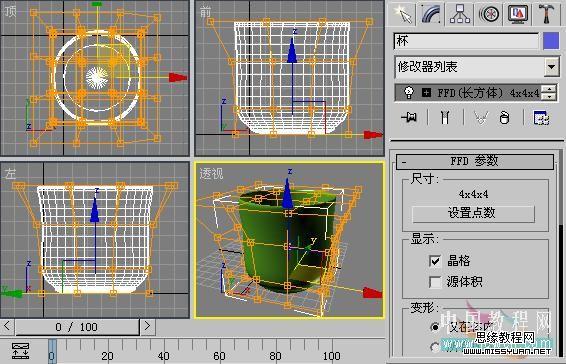Click the Pin Stack icon
Image resolution: width=566 pixels, height=364 pixels.
click(409, 117)
